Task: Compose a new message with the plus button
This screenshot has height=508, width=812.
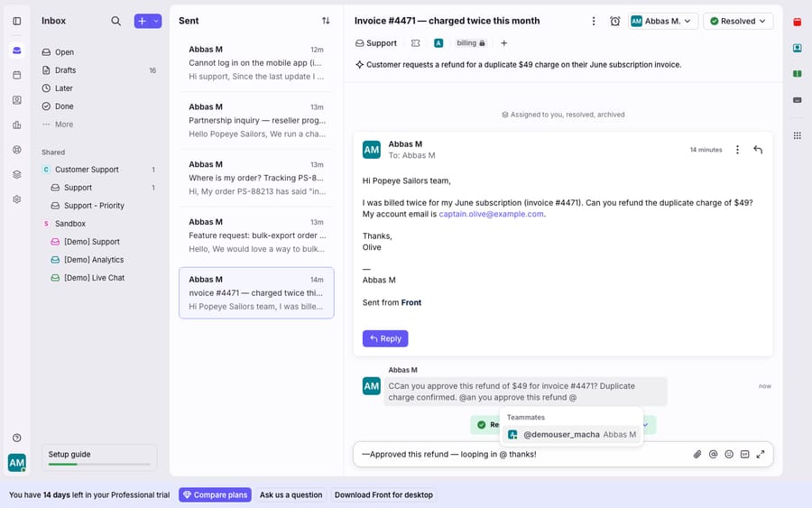Action: pos(142,21)
